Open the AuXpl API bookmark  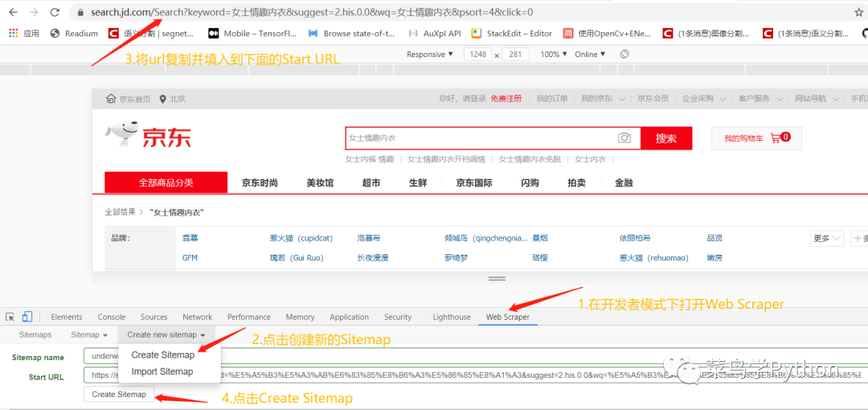coord(434,33)
